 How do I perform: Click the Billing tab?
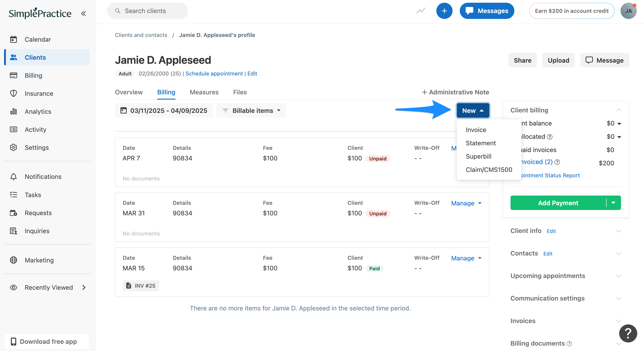tap(166, 92)
